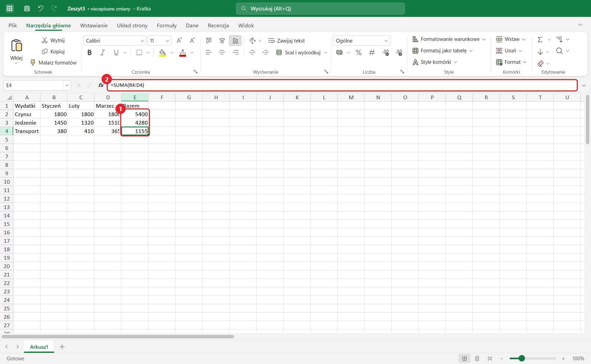Image resolution: width=591 pixels, height=364 pixels.
Task: Undo the last action
Action: pyautogui.click(x=41, y=8)
